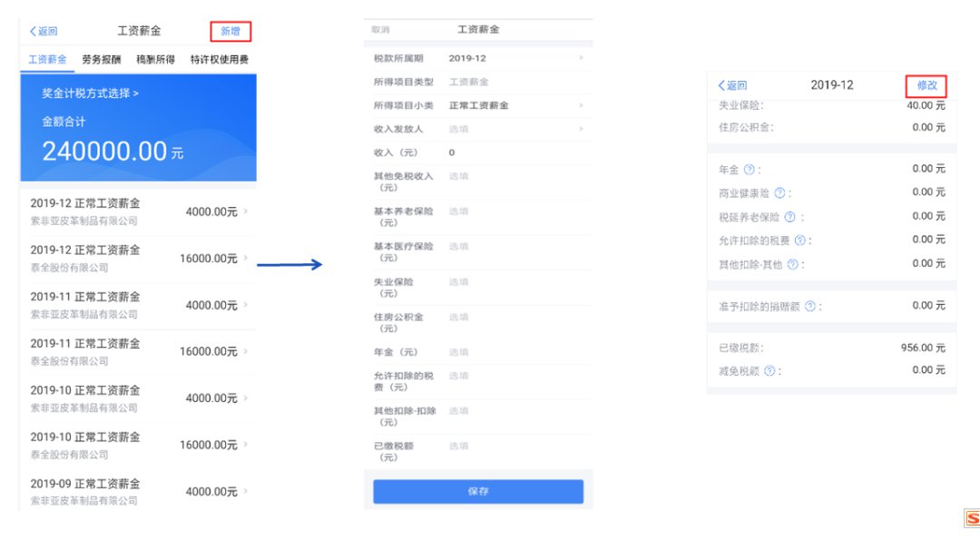Click help icon beside 税延养老保险

point(789,217)
